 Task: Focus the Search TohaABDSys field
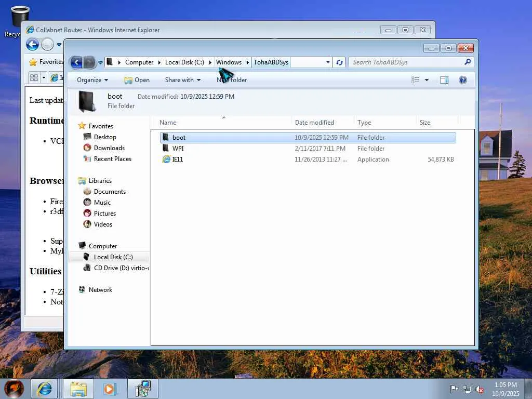pos(407,62)
